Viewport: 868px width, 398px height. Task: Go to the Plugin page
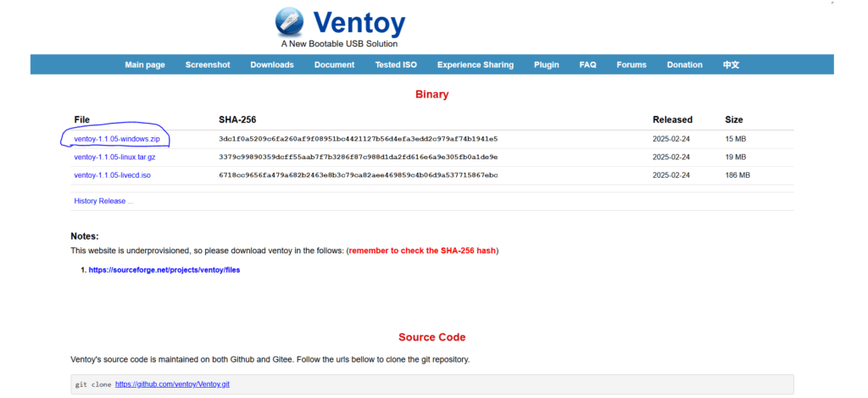pos(547,64)
